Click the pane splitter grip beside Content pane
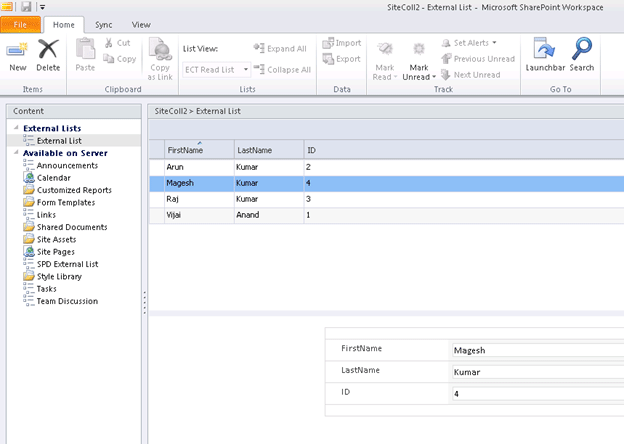 pyautogui.click(x=144, y=302)
